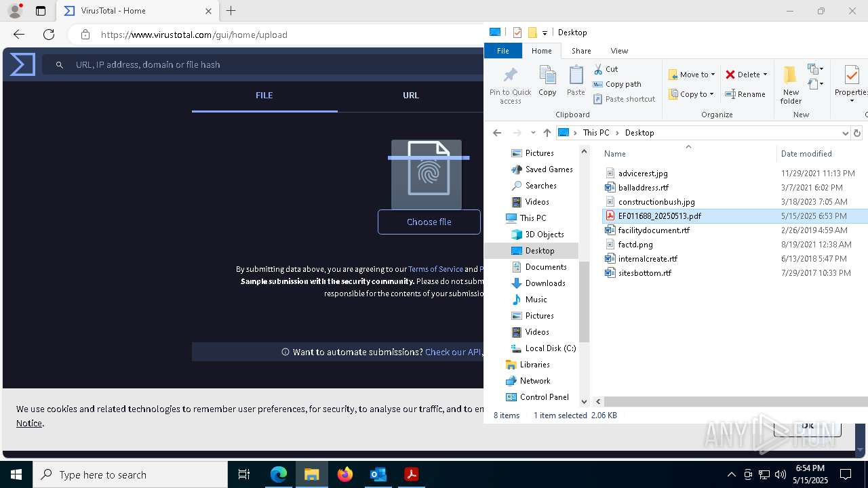Show hidden system tray icons
This screenshot has width=868, height=488.
(x=731, y=474)
